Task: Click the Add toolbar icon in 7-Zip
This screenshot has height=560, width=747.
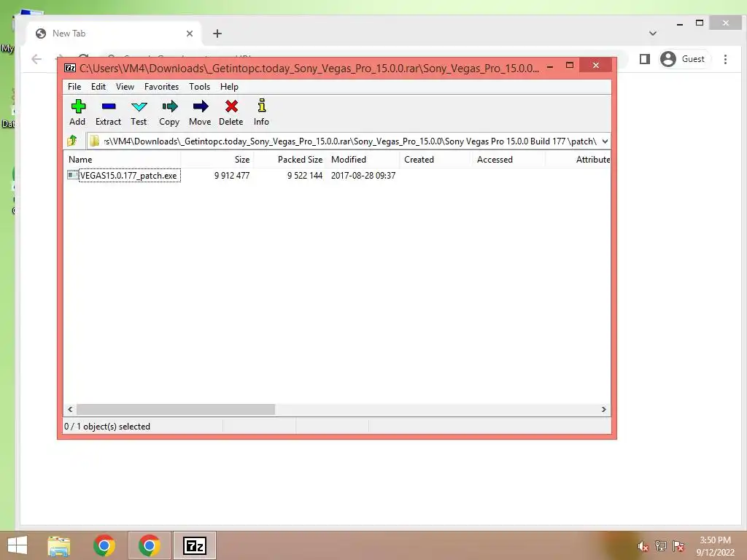Action: coord(77,106)
